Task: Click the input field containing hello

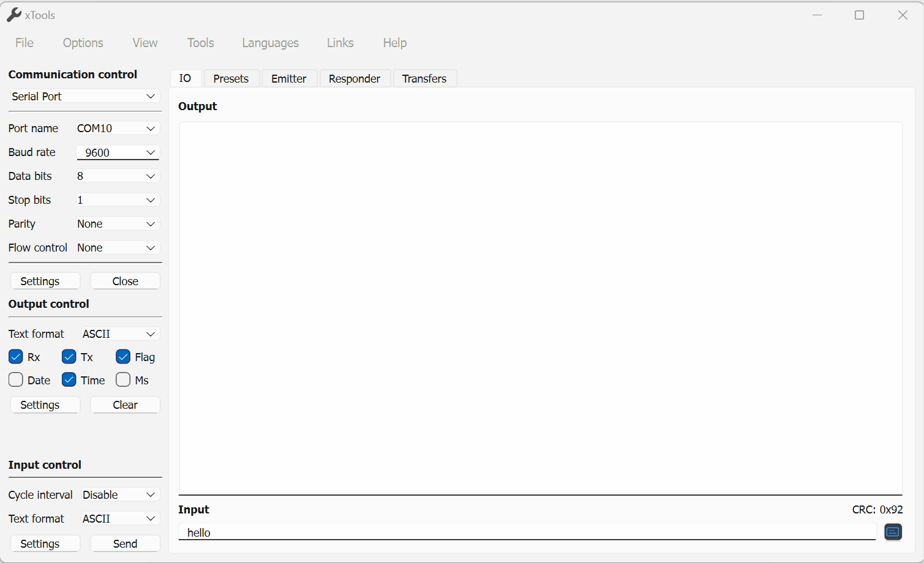Action: [x=527, y=532]
